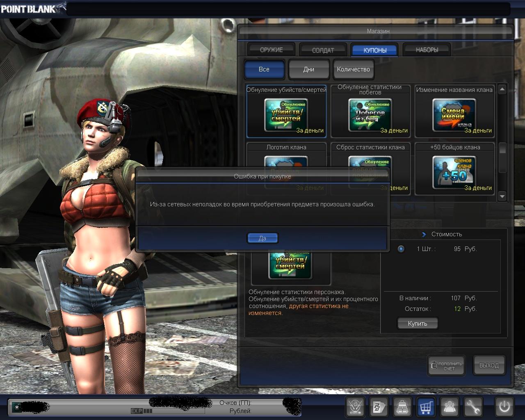Confirm the error dialog with Да

(x=262, y=238)
